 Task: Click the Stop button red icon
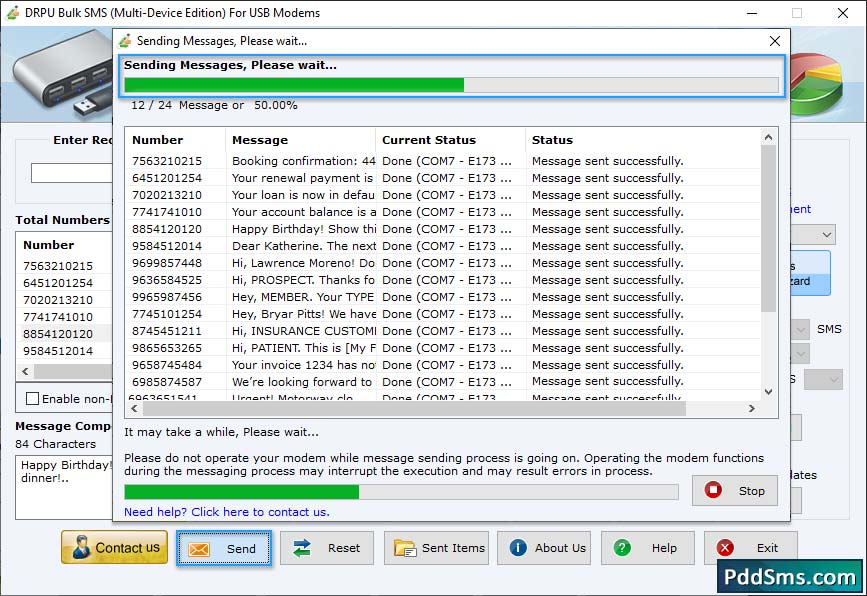tap(713, 490)
